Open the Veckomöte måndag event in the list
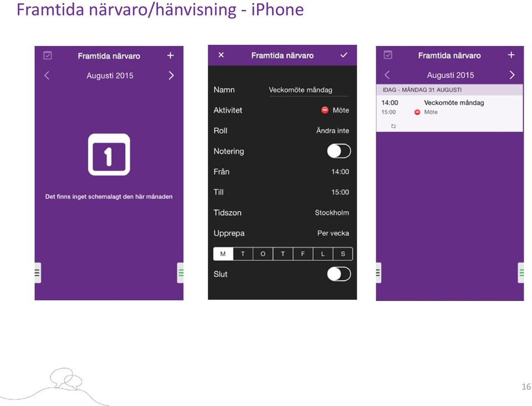Image resolution: width=532 pixels, height=406 pixels. tap(449, 114)
